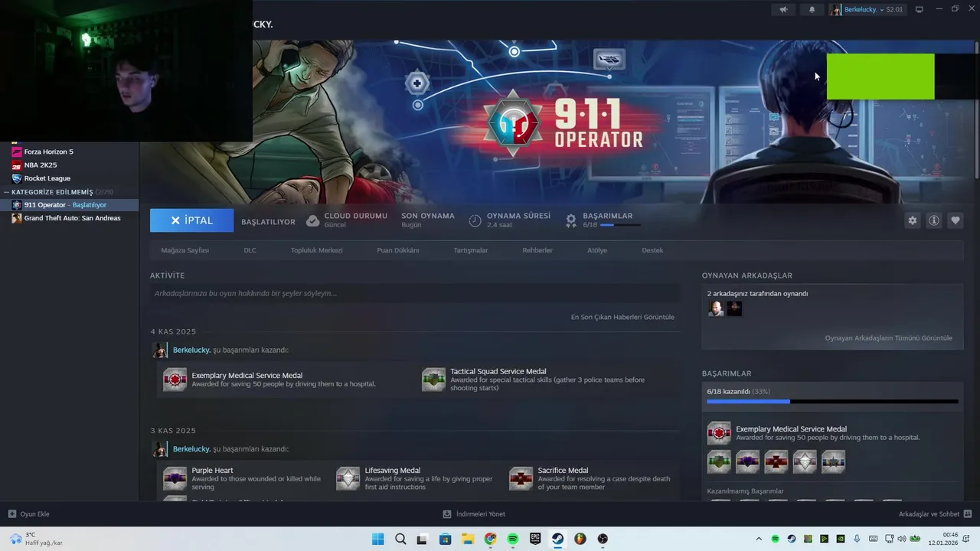980x551 pixels.
Task: Open DLC tab
Action: [x=250, y=250]
